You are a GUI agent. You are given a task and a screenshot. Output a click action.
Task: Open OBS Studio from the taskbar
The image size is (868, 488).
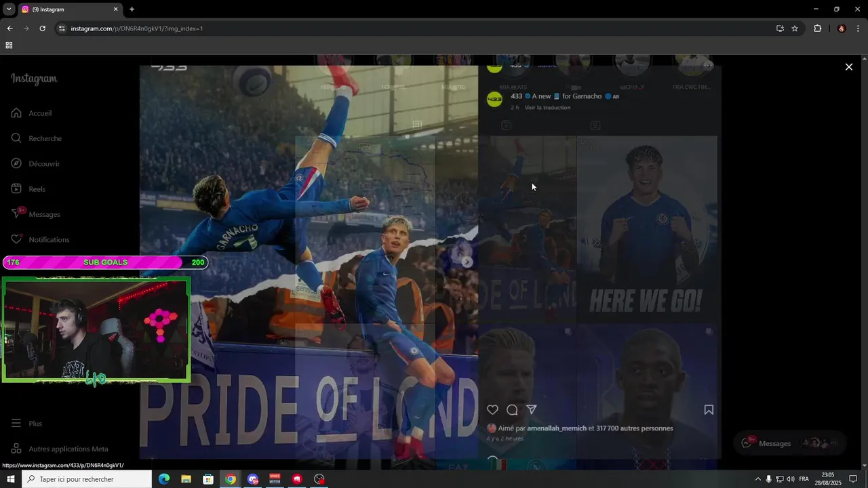click(x=319, y=479)
